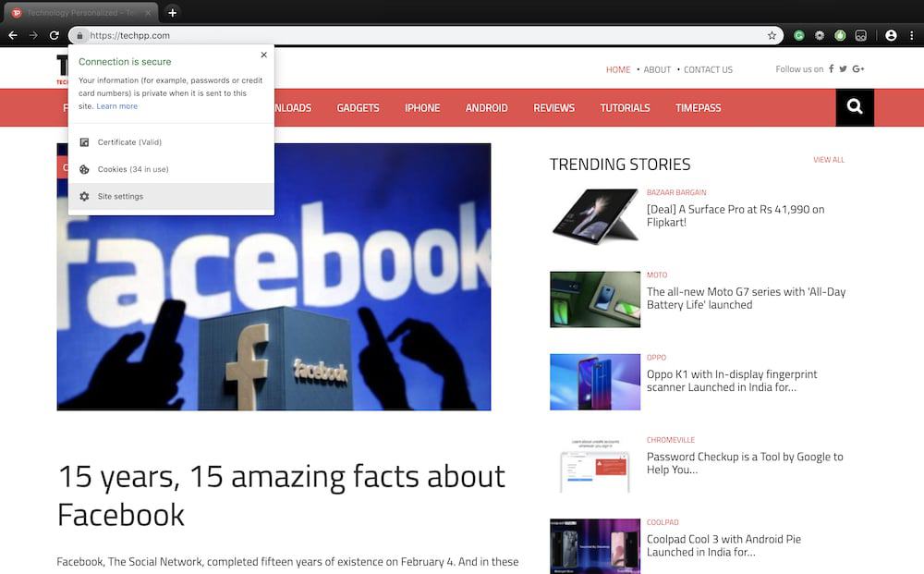The image size is (924, 574).
Task: Click VIEW ALL beside Trending Stories
Action: coord(829,160)
